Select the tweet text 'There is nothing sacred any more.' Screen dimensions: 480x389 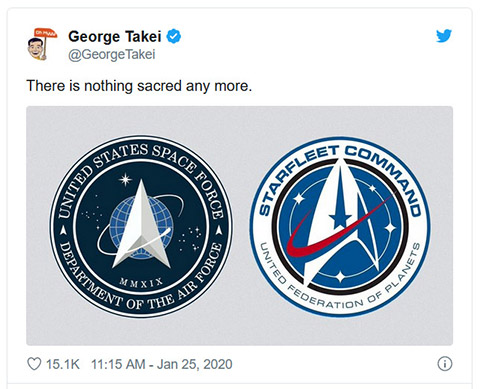(x=139, y=86)
